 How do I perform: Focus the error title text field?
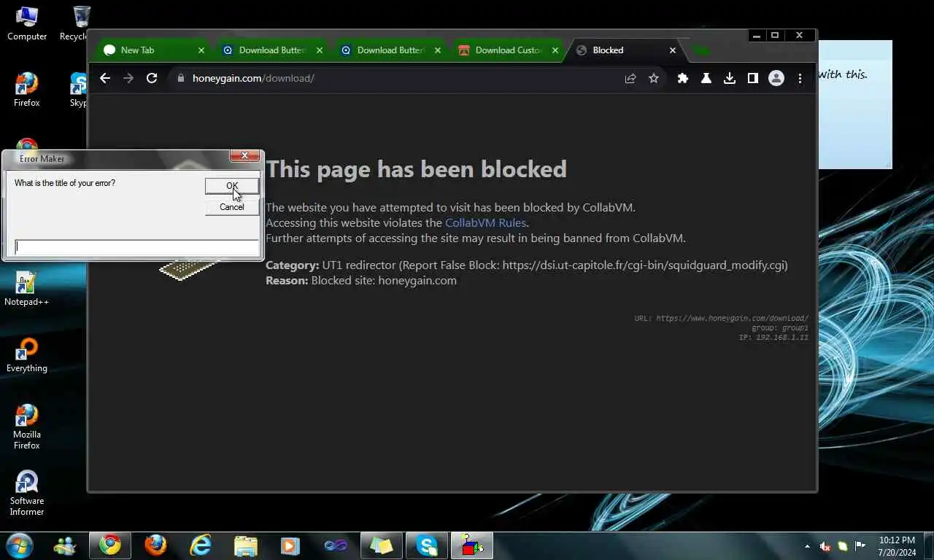point(137,247)
